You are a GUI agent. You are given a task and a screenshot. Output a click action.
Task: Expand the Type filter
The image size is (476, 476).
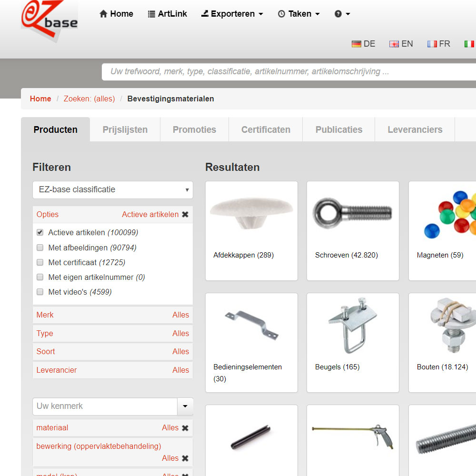click(x=113, y=333)
